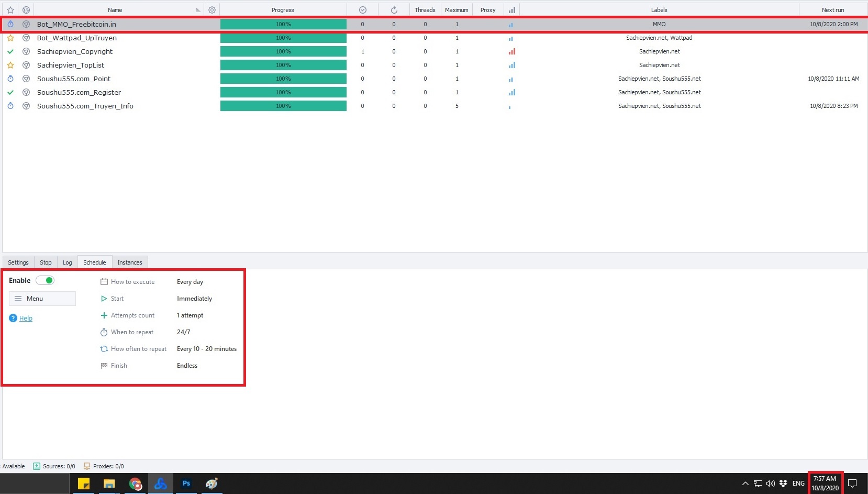
Task: Open the schedule Menu button
Action: click(x=42, y=299)
